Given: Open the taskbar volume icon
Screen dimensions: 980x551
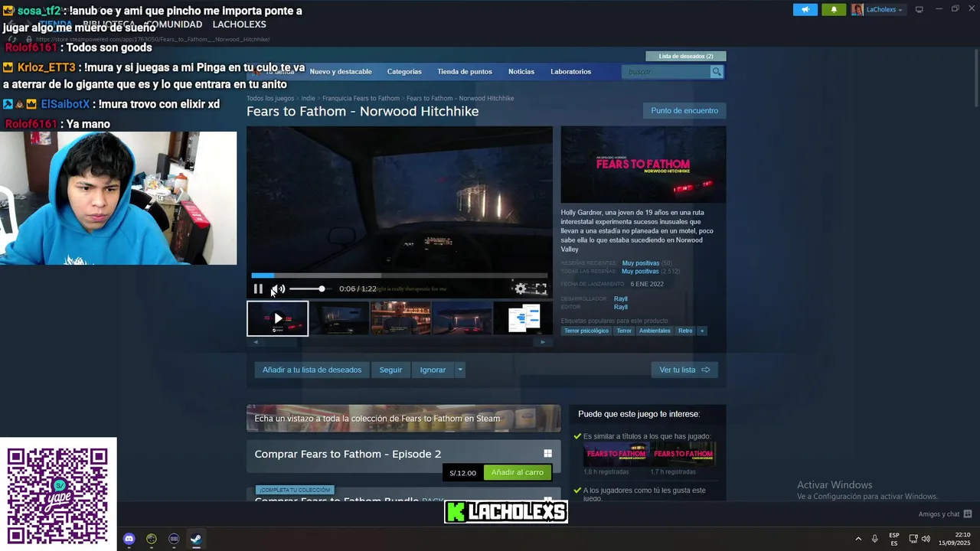Looking at the screenshot, I should [926, 539].
